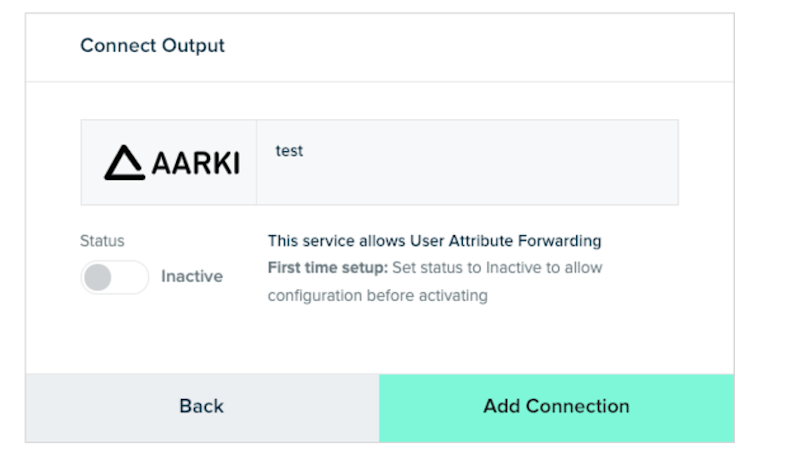800x454 pixels.
Task: Click the gray knob of Status toggle
Action: click(x=98, y=277)
